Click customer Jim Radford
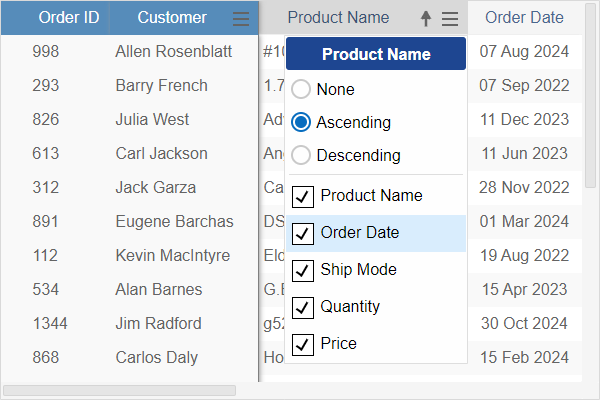The image size is (600, 400). 158,324
